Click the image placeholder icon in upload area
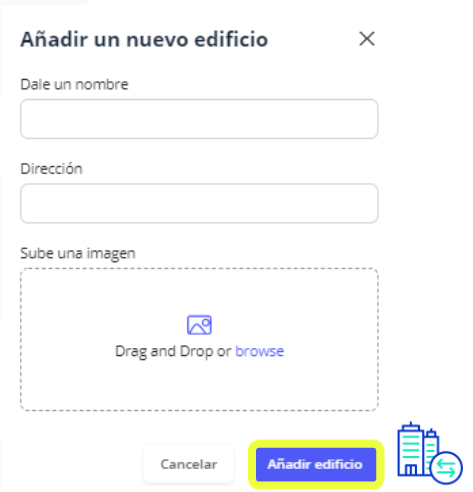The width and height of the screenshot is (473, 492). [x=199, y=325]
